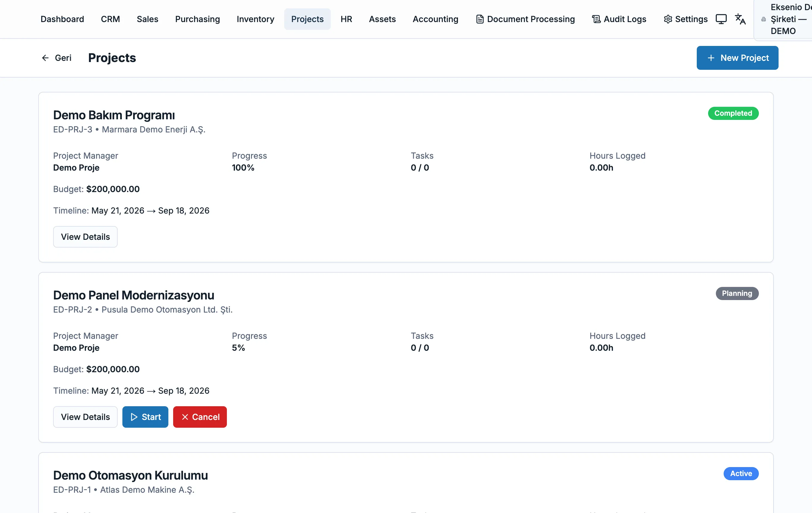This screenshot has height=513, width=812.
Task: Click the Completed status badge
Action: point(733,113)
